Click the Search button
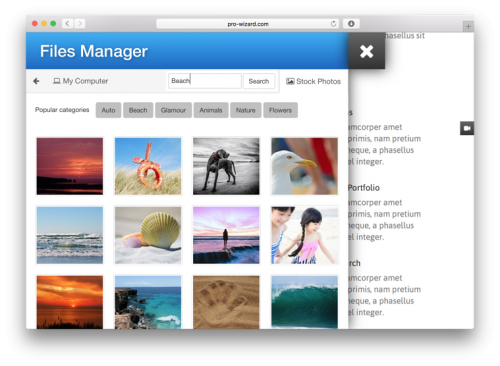 point(259,81)
